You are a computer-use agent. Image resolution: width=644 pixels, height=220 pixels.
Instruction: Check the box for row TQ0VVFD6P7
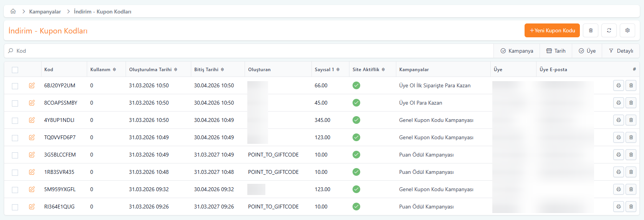point(15,138)
